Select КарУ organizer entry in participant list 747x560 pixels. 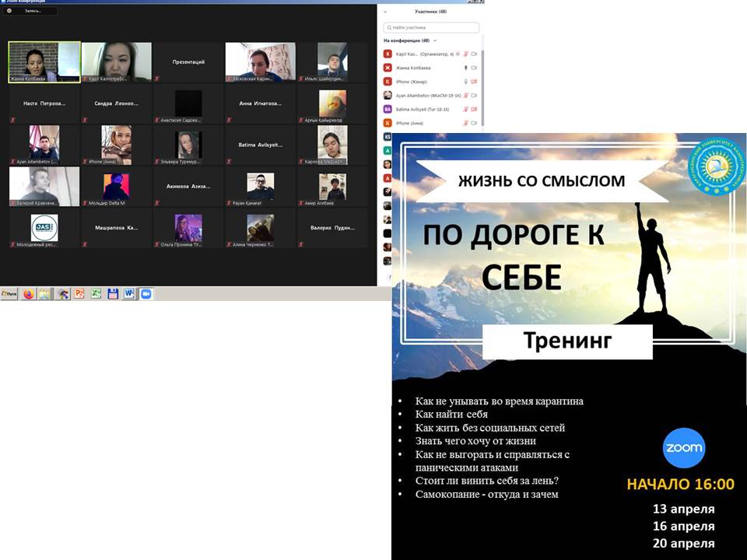(x=420, y=54)
